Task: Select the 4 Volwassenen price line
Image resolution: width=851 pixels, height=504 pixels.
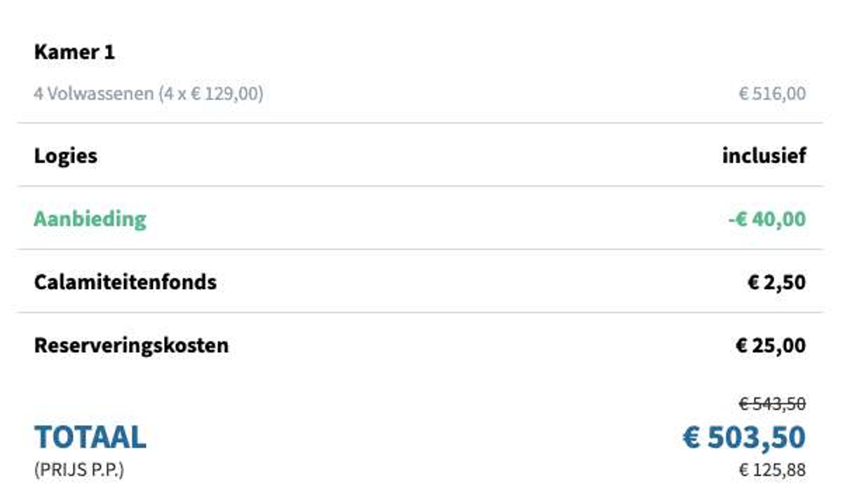Action: coord(148,93)
